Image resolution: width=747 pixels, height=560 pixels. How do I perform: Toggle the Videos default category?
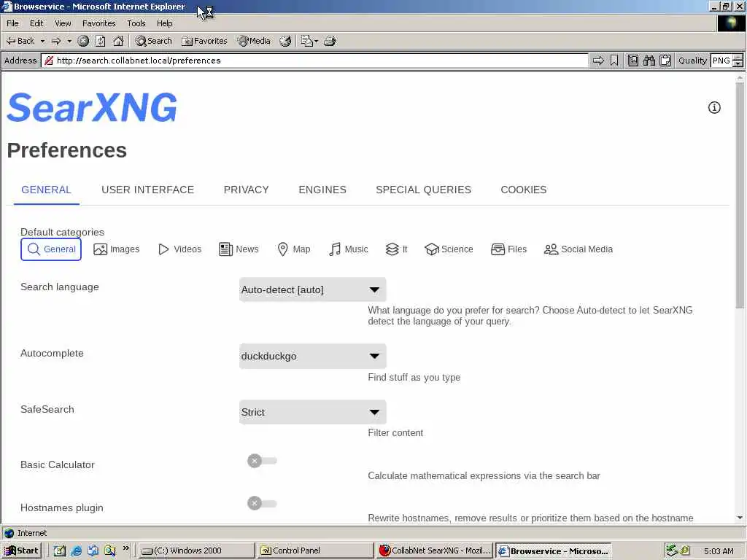point(179,249)
